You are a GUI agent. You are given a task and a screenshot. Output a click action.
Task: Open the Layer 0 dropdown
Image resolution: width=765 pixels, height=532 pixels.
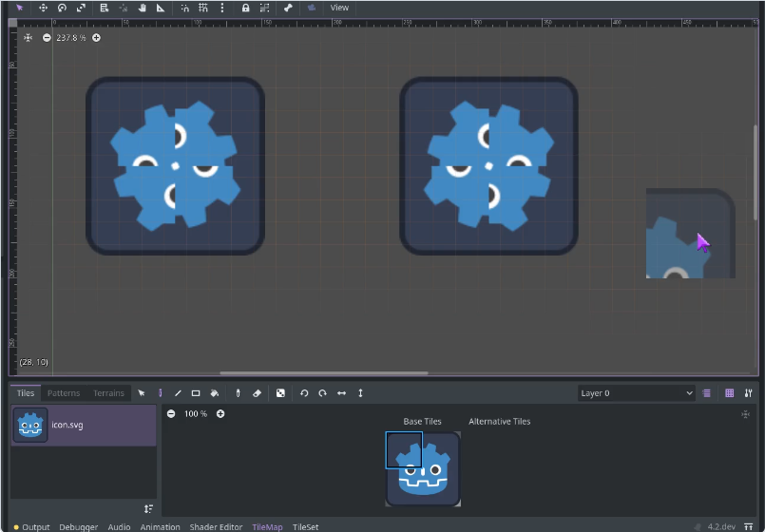pos(637,393)
